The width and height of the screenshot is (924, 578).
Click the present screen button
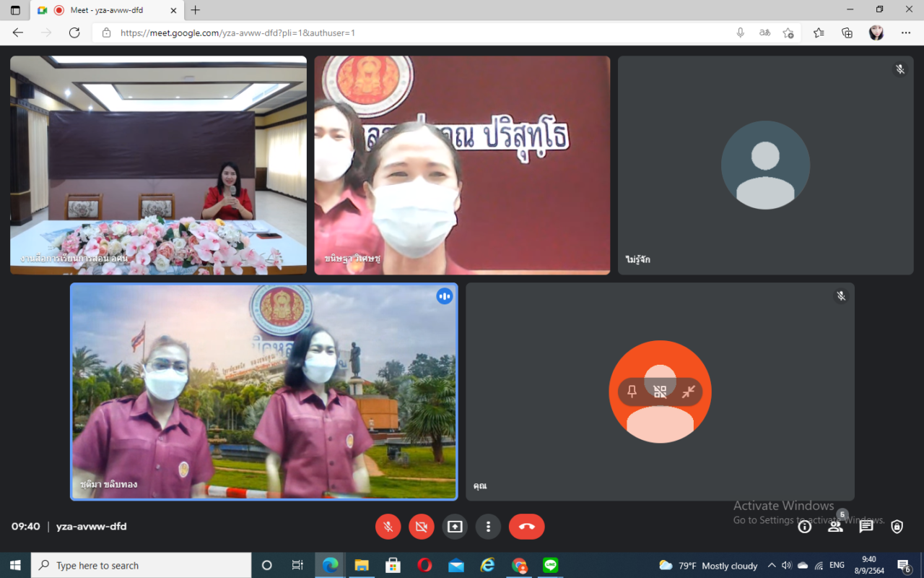click(x=455, y=527)
